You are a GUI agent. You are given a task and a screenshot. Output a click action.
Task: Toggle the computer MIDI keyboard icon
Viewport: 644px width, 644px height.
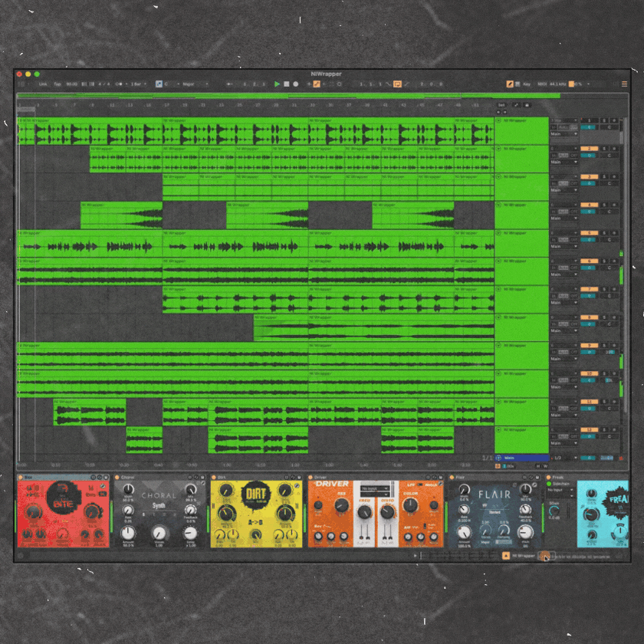[x=517, y=84]
